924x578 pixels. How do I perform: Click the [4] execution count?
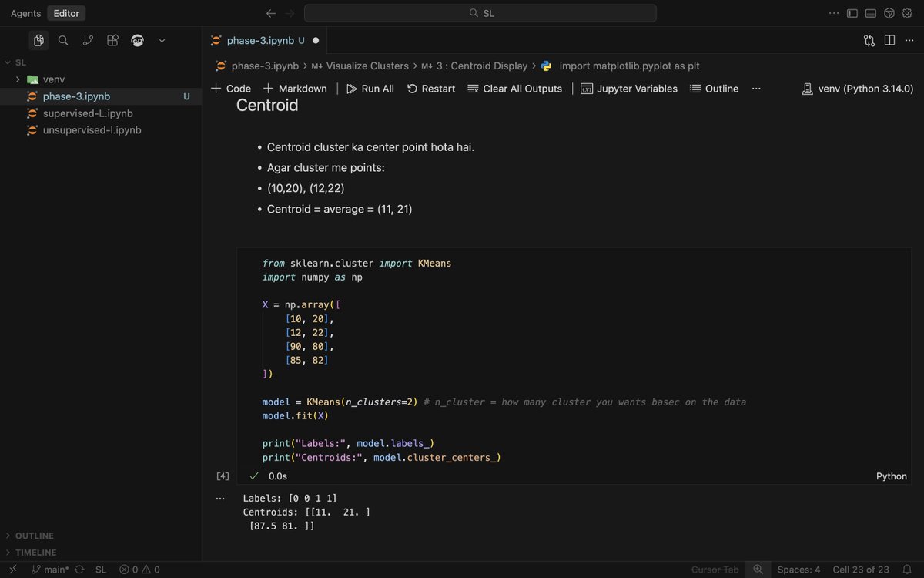[223, 476]
